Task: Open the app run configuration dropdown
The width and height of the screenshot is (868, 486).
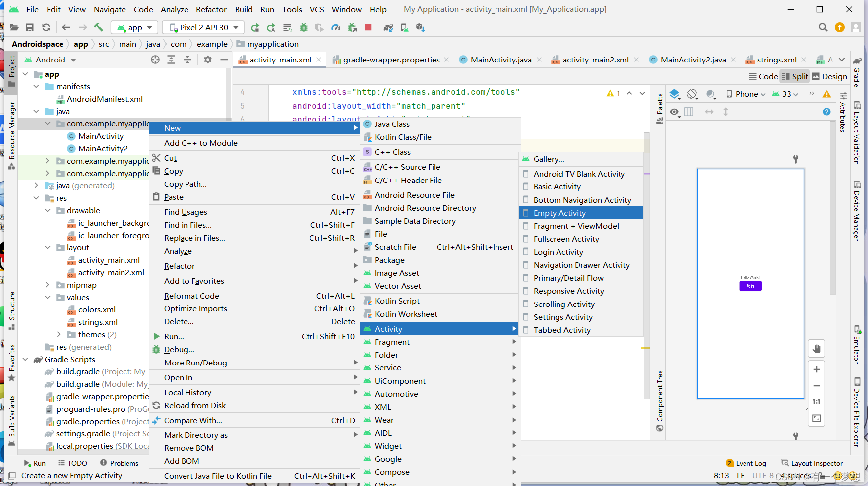Action: 134,27
